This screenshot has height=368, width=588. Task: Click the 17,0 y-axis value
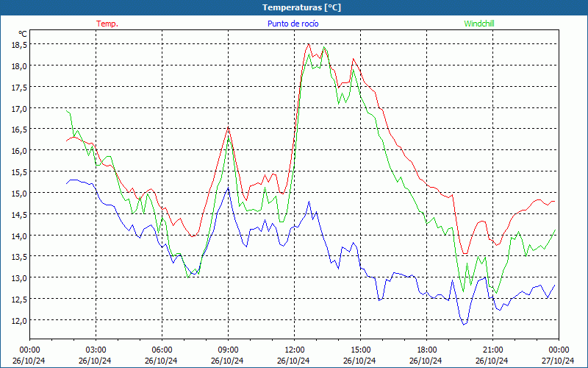click(19, 108)
